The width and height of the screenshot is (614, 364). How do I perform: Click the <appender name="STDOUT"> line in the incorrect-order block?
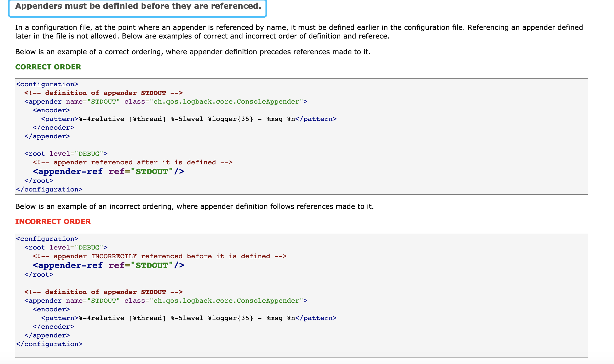coord(166,301)
